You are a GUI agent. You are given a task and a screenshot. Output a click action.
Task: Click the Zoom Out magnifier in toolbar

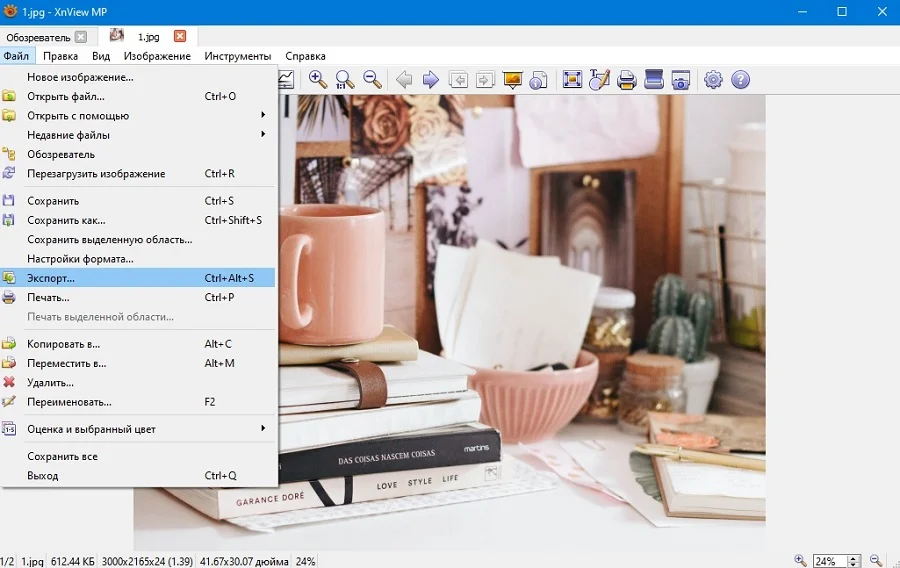[372, 79]
